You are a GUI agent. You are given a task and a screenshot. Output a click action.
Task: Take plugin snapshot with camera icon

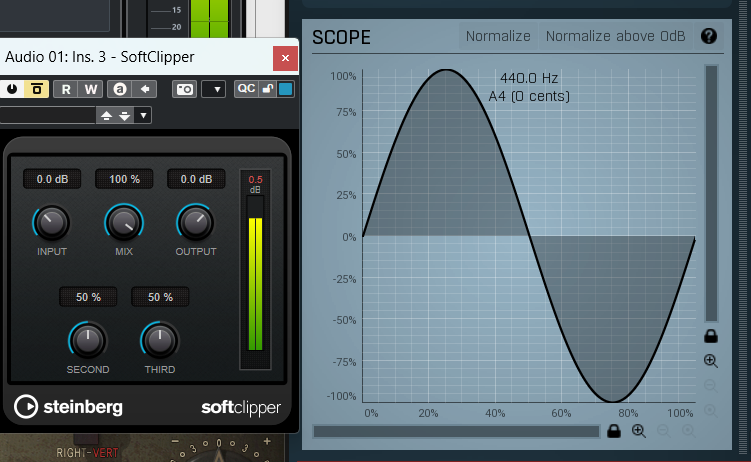[184, 90]
